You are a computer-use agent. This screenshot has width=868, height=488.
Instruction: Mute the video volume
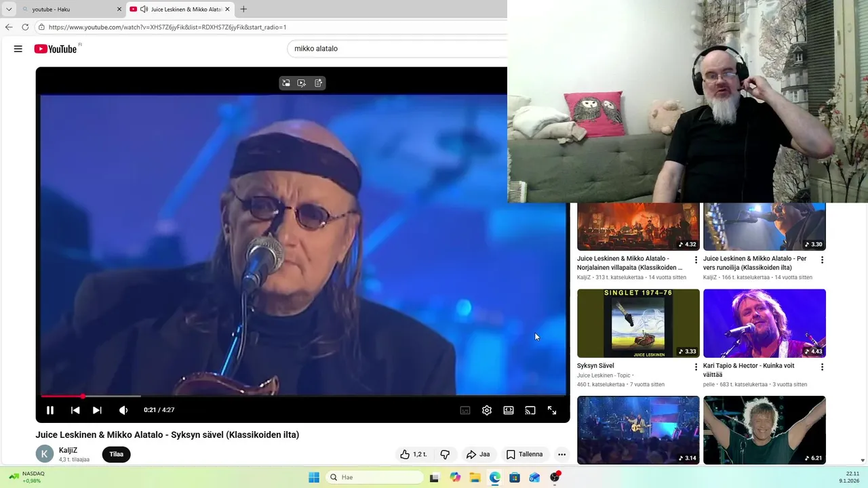pos(123,410)
